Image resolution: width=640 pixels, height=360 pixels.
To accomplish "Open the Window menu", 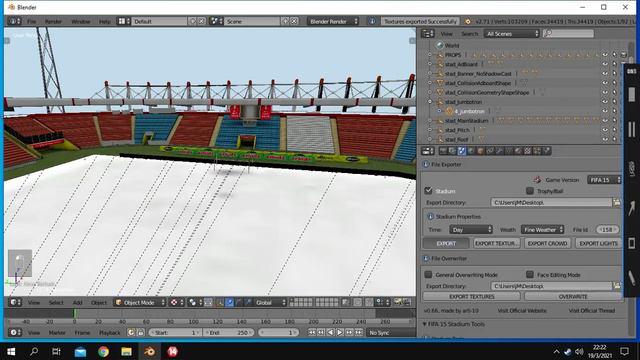I will tap(81, 21).
